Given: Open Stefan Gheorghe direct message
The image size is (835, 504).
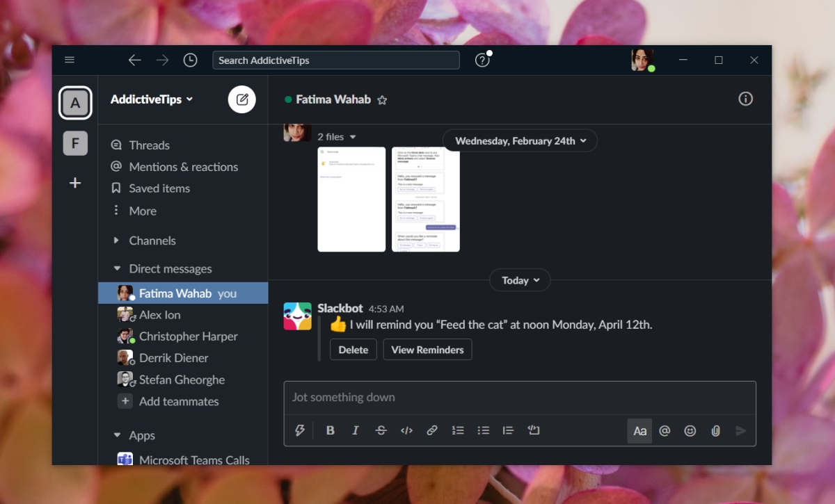Looking at the screenshot, I should pyautogui.click(x=183, y=380).
